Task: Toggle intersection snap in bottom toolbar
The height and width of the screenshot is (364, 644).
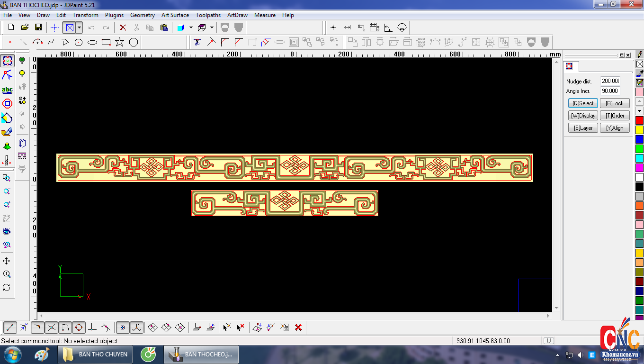Action: (52, 327)
